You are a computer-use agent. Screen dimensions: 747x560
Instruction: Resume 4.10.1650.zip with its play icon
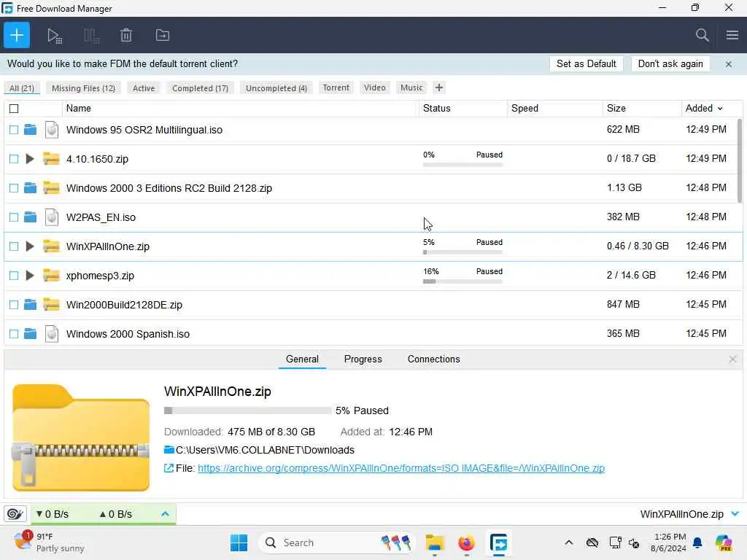(29, 158)
